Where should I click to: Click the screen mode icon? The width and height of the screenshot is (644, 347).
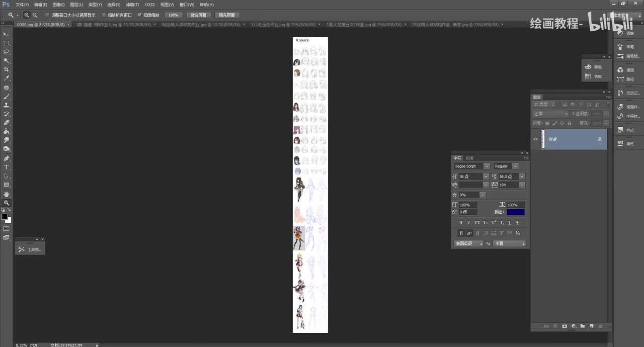tap(7, 237)
